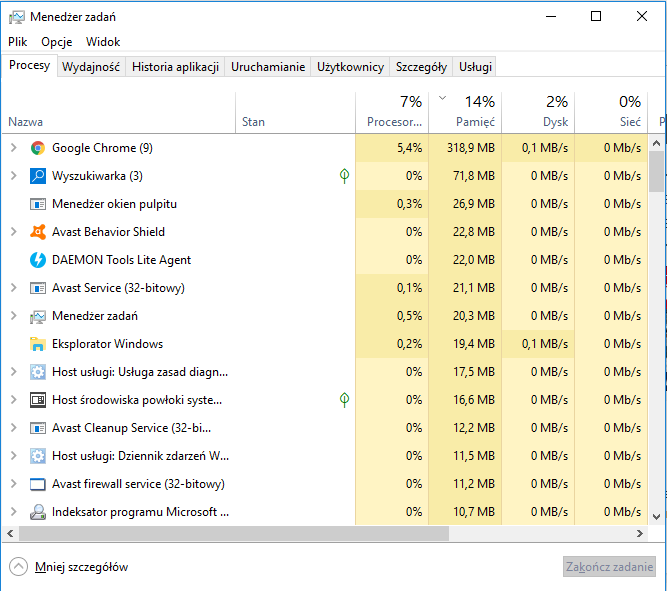
Task: Select the Procesy tab
Action: pyautogui.click(x=29, y=66)
